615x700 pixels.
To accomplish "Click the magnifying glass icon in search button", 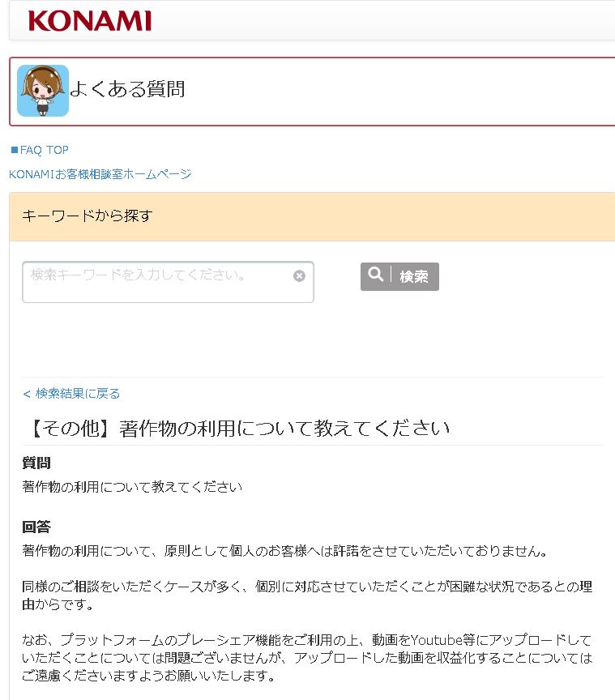I will pyautogui.click(x=376, y=274).
